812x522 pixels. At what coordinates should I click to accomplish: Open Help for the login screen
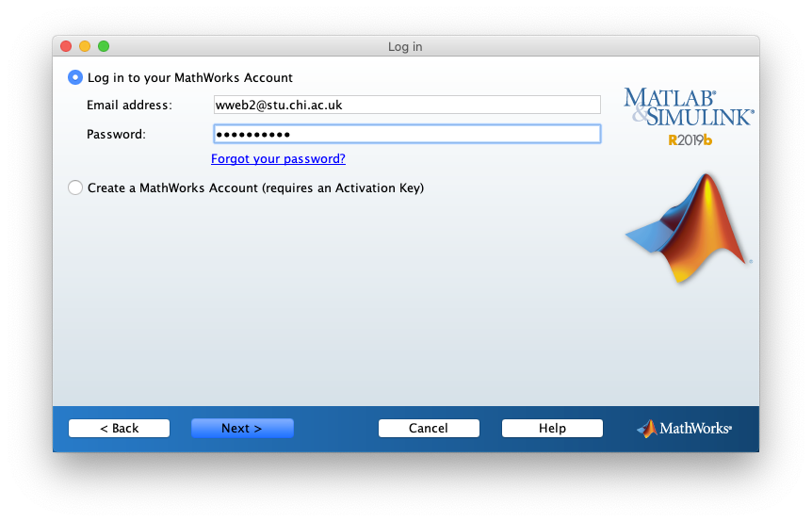(552, 429)
